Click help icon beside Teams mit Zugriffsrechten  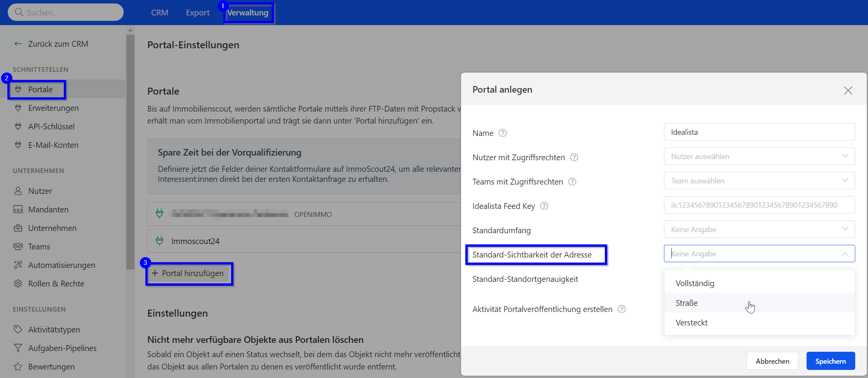(572, 181)
